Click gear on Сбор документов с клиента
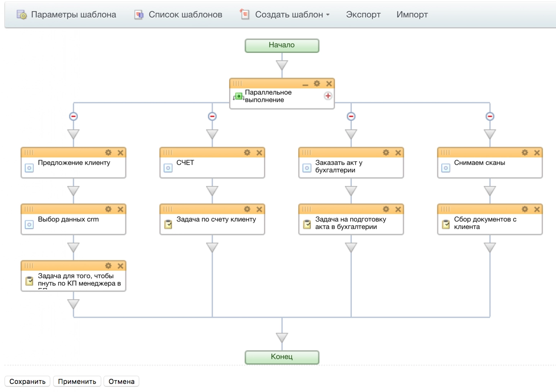The width and height of the screenshot is (556, 392). [x=525, y=209]
